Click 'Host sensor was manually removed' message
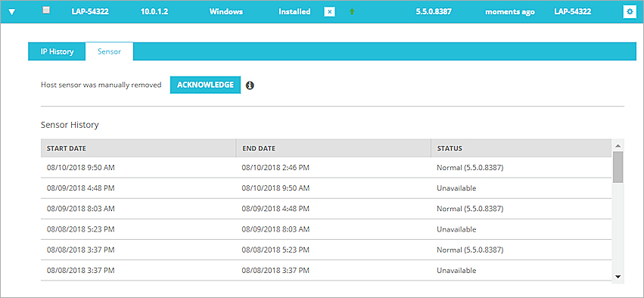Viewport: 644px width, 298px height. point(101,85)
